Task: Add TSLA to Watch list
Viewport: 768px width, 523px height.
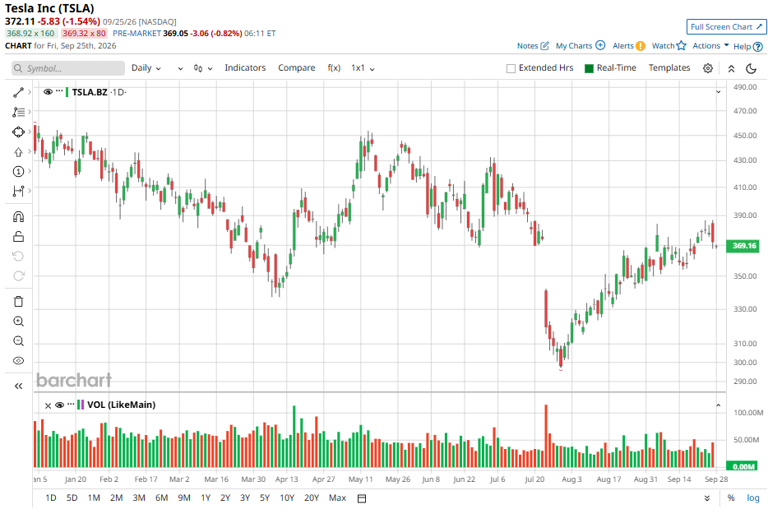Action: [x=669, y=46]
